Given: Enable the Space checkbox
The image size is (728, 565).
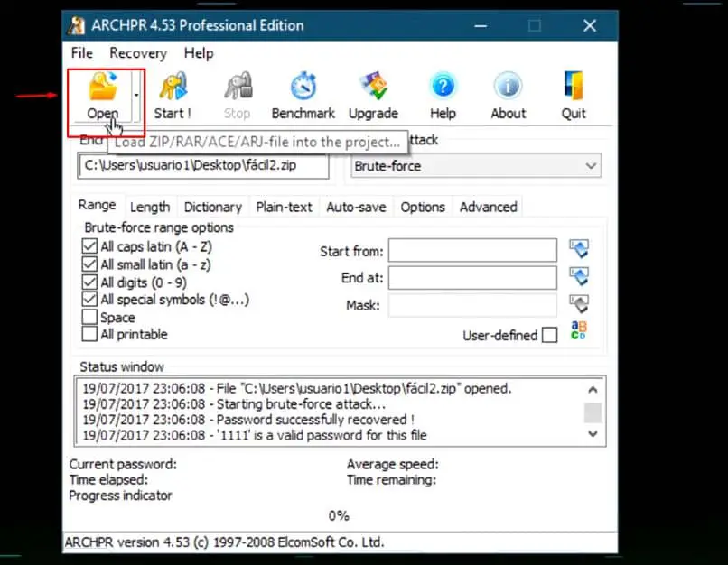Looking at the screenshot, I should click(x=89, y=318).
